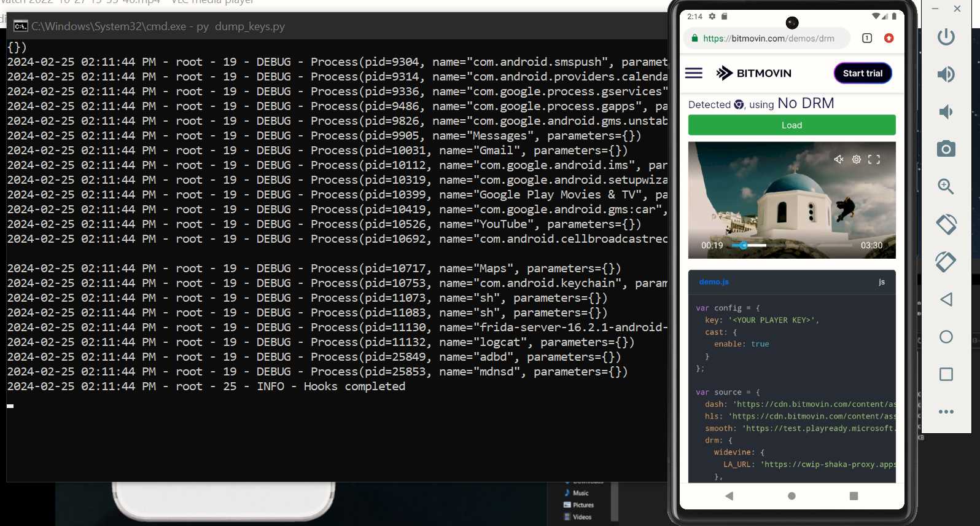
Task: Click the '<YOUR PLAYER KEY>' code text
Action: pos(772,320)
